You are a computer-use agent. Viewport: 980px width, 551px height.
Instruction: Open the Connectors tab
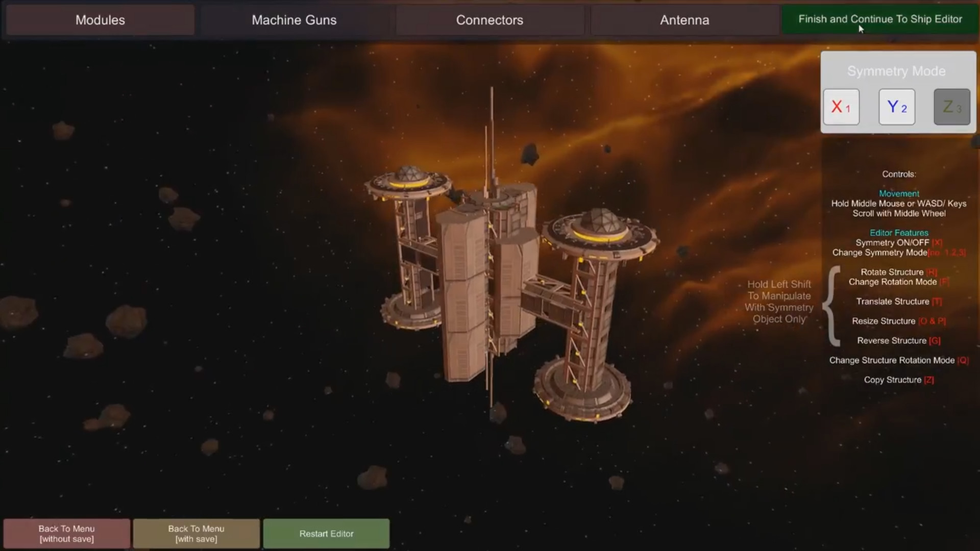pyautogui.click(x=489, y=20)
